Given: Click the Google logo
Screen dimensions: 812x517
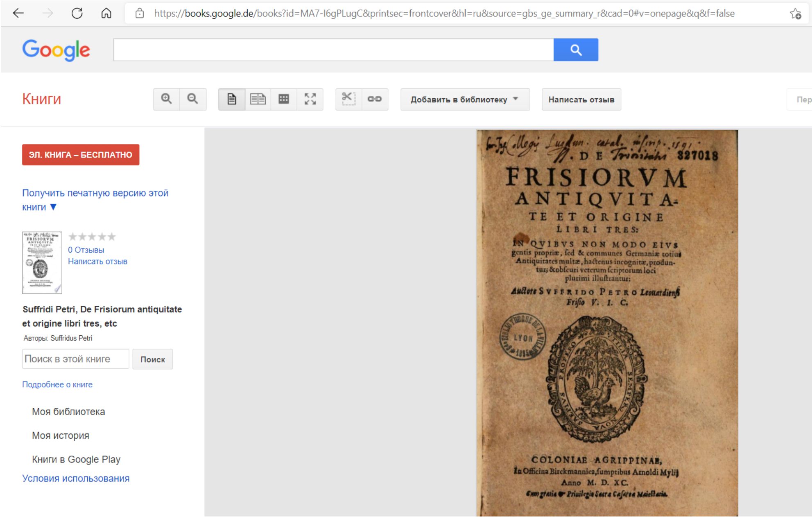Looking at the screenshot, I should [x=56, y=50].
